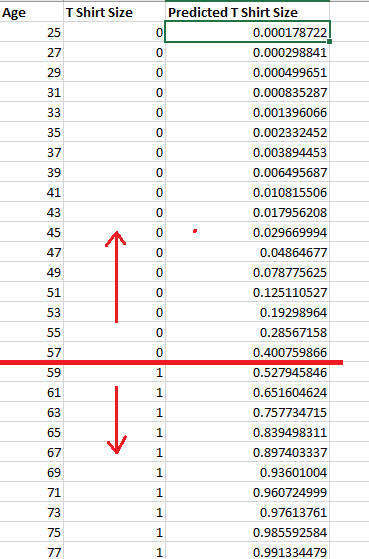Screen dimensions: 369x559
Task: Click the predicted value 0.28567158
Action: pyautogui.click(x=247, y=332)
